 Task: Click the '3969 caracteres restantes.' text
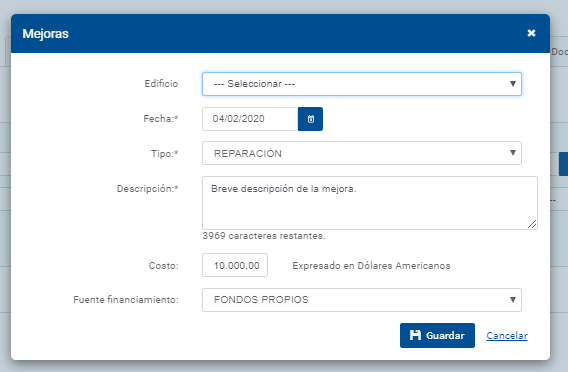tap(264, 236)
